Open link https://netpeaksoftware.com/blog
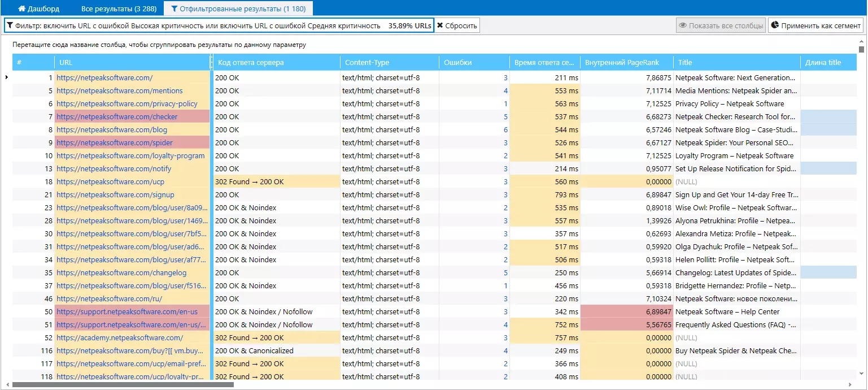Image resolution: width=868 pixels, height=390 pixels. pos(112,130)
